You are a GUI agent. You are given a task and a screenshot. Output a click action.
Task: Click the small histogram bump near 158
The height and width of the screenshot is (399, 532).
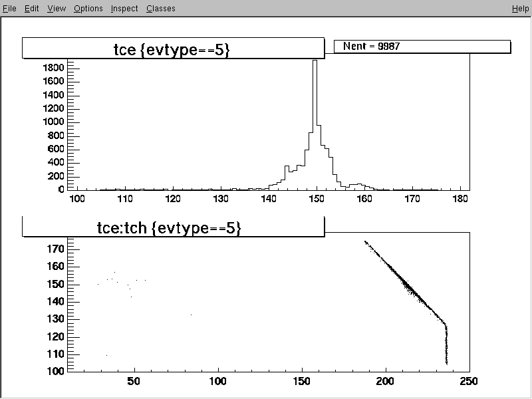(358, 187)
